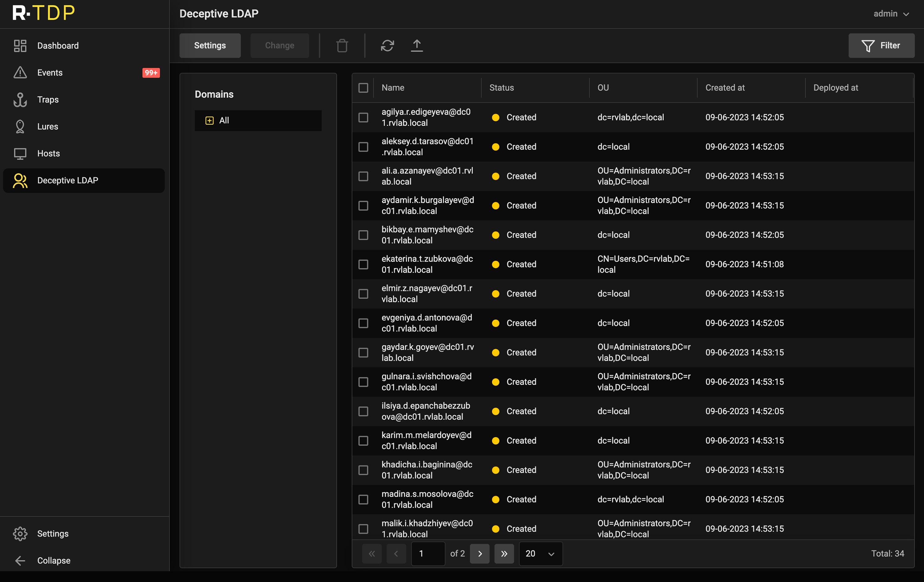The width and height of the screenshot is (924, 582).
Task: Click the trash delete icon
Action: tap(342, 46)
